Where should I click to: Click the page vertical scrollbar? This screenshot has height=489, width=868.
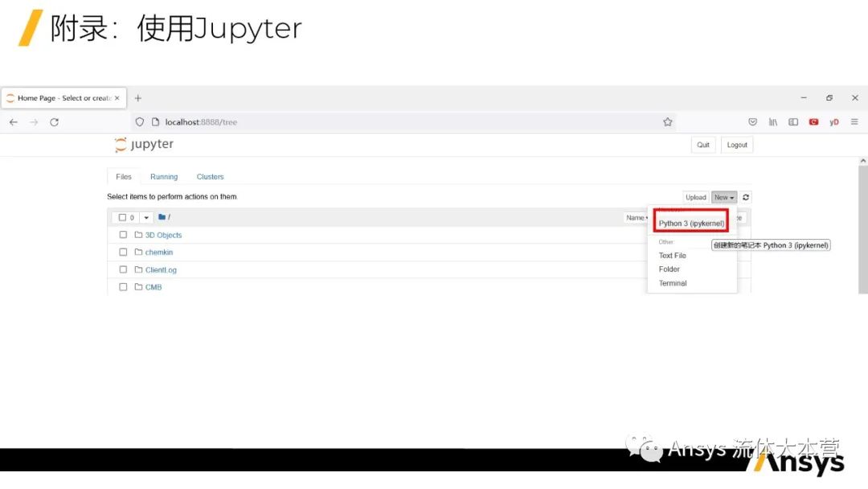[x=863, y=230]
